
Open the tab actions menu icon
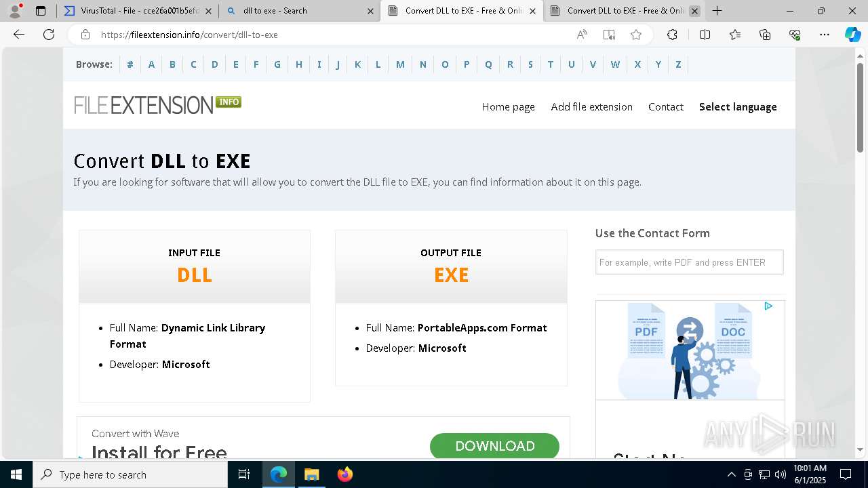pos(41,11)
